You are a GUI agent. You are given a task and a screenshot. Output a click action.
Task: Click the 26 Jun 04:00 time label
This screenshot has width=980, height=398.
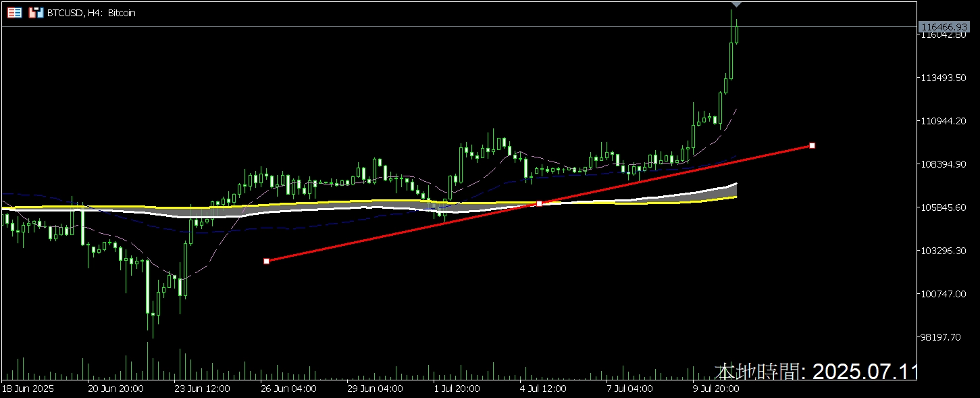tap(288, 389)
